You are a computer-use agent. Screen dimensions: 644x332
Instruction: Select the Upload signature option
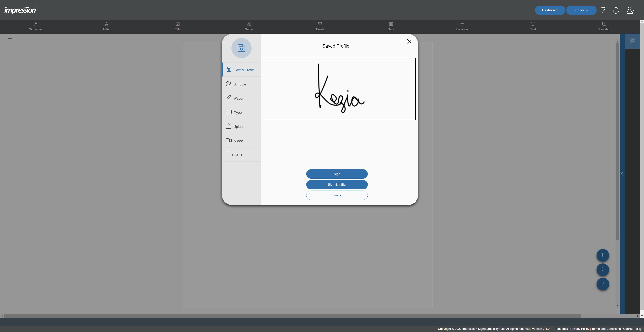click(x=239, y=127)
